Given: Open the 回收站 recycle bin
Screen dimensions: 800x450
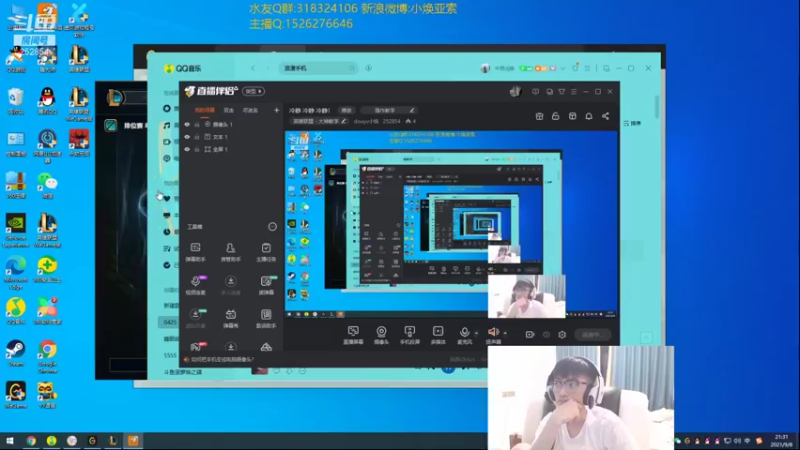Looking at the screenshot, I should point(15,101).
